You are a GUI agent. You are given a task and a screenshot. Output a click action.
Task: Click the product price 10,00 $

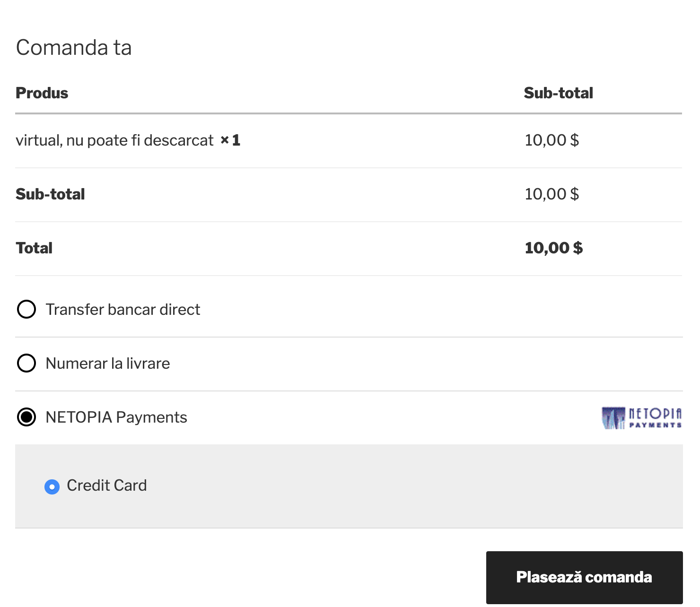click(552, 140)
